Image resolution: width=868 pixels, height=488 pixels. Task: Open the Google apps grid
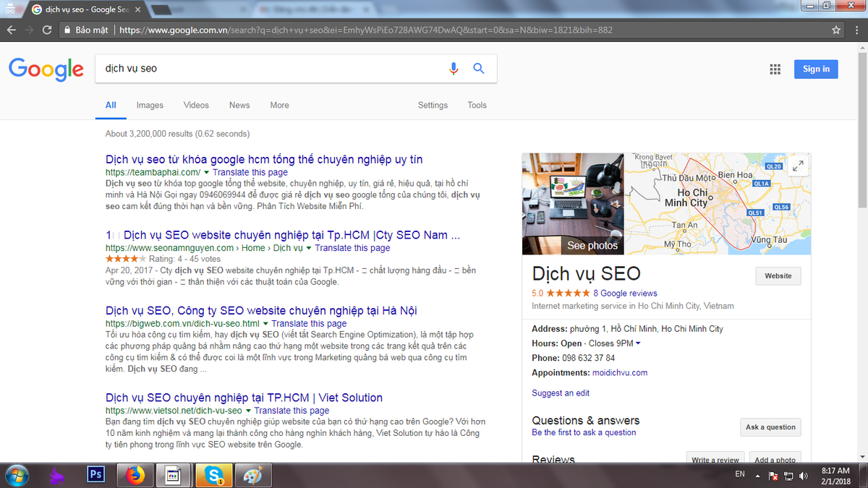point(775,69)
